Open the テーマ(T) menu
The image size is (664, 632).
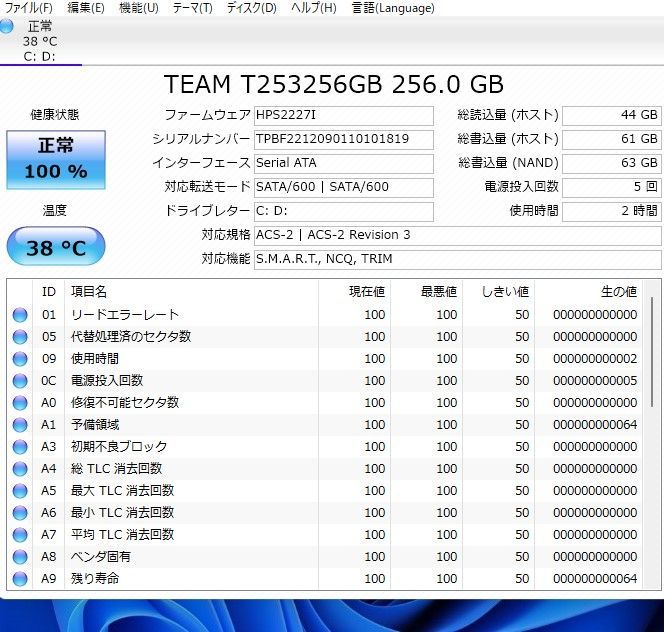(x=192, y=8)
